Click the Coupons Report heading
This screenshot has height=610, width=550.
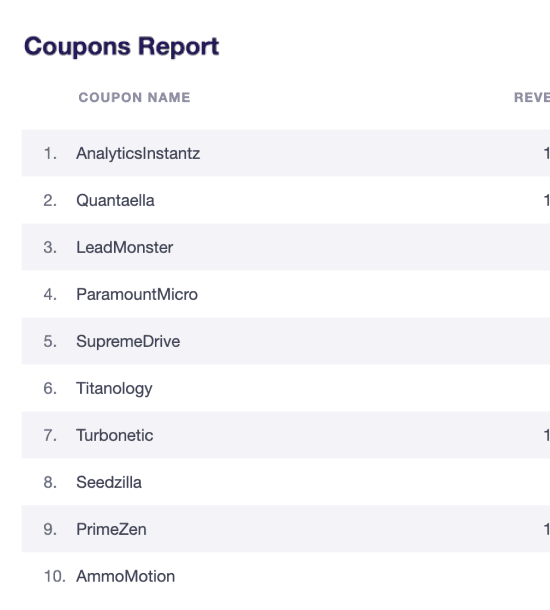(x=122, y=47)
